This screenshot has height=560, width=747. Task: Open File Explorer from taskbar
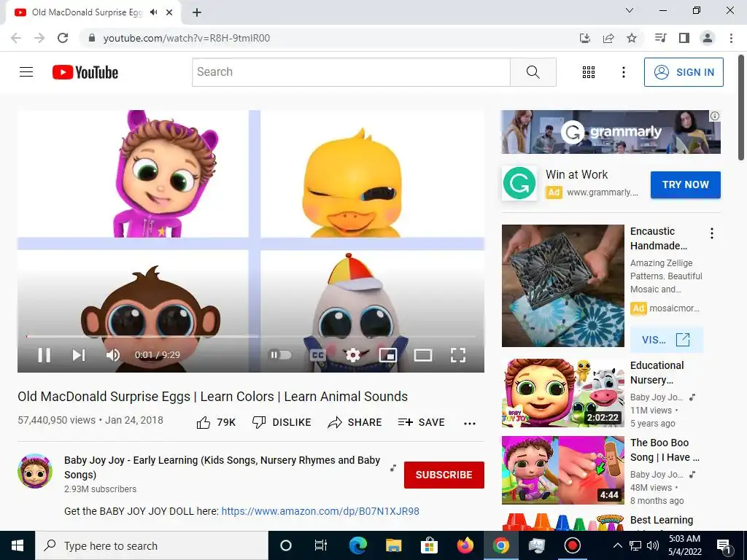[x=394, y=545]
